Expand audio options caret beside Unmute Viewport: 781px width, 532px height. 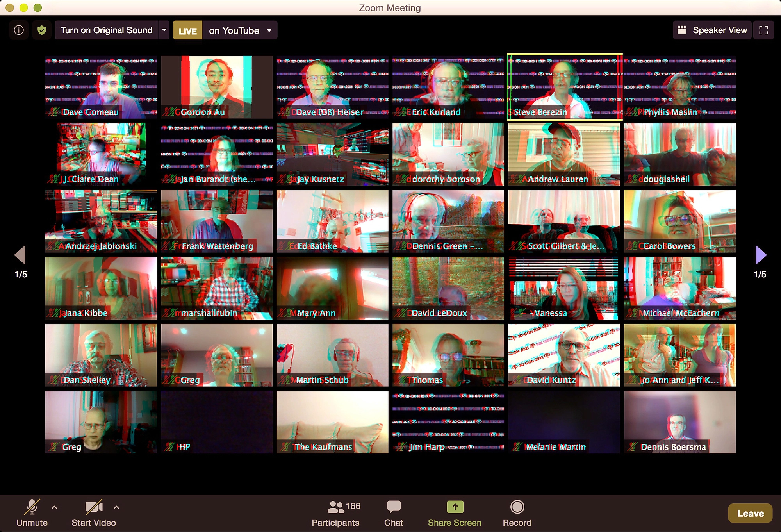(54, 507)
